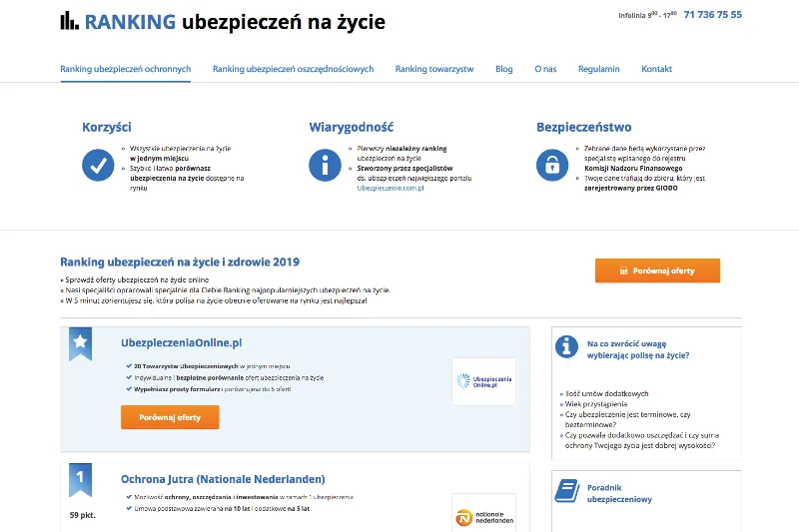Click the star ribbon badge on UbezpieczeniaOnline.pl
The width and height of the screenshot is (799, 532).
[x=80, y=343]
